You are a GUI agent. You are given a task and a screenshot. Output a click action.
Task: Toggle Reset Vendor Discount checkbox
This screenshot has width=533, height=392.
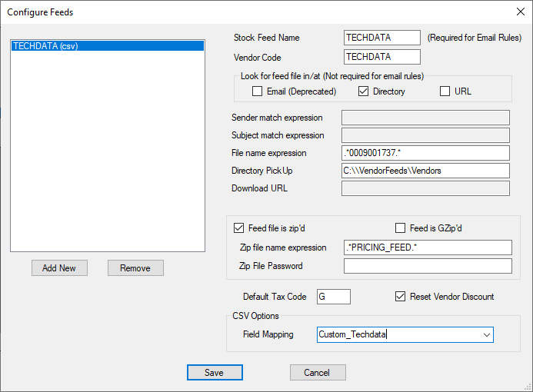[400, 297]
